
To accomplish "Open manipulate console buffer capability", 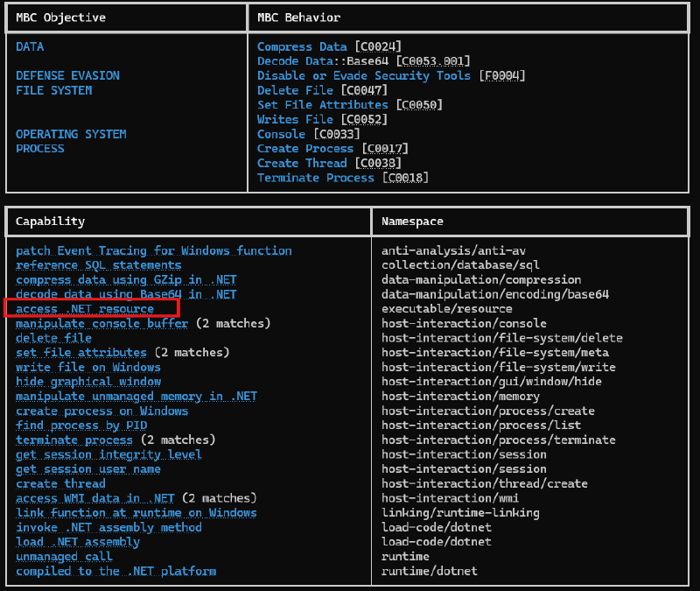I will click(x=101, y=324).
